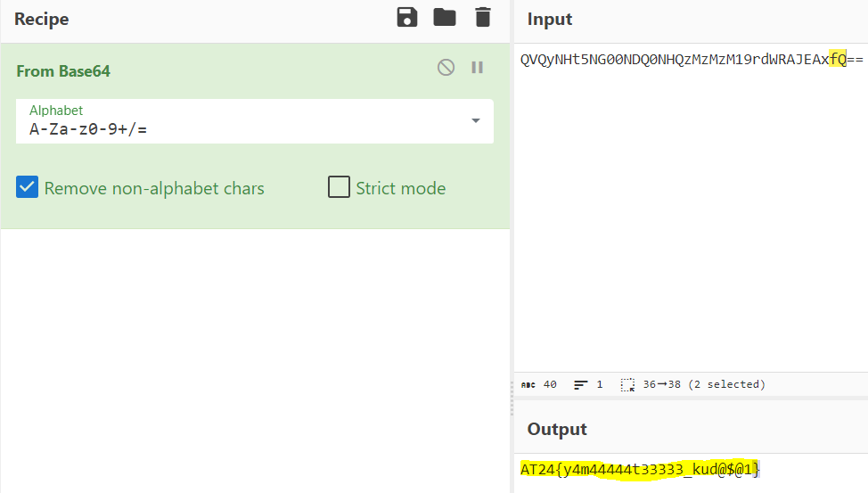Click the Output pane heading
Image resolution: width=868 pixels, height=493 pixels.
pyautogui.click(x=557, y=429)
